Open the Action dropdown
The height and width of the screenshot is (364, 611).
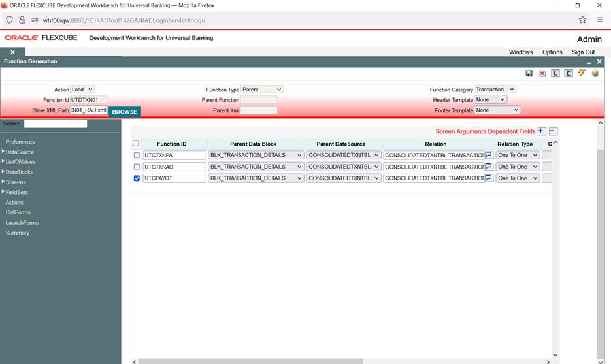(x=82, y=90)
